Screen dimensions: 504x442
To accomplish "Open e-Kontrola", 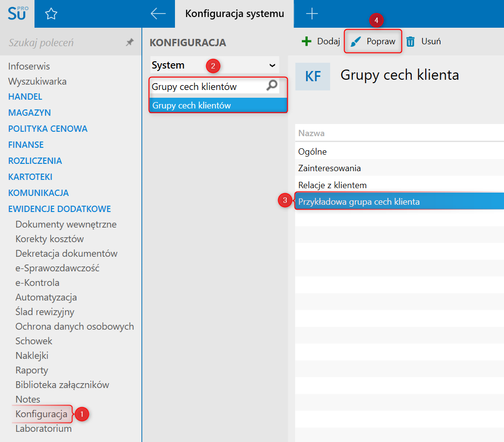I will point(37,283).
